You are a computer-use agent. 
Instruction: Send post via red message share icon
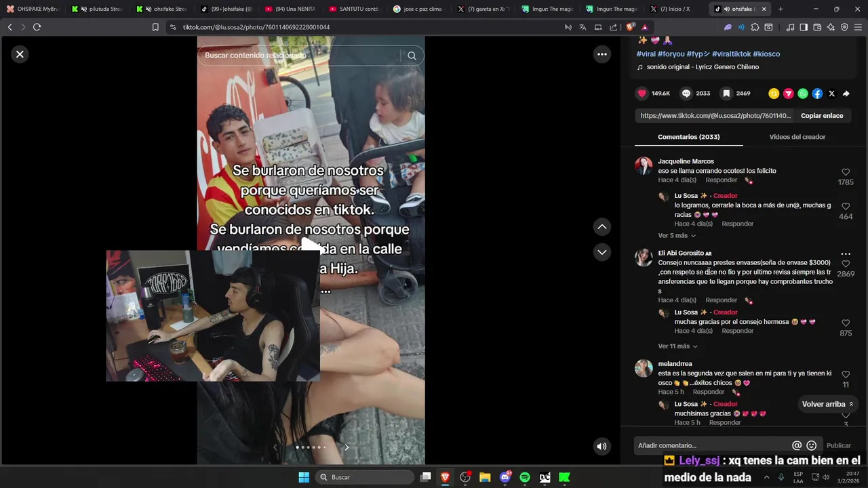pos(788,94)
